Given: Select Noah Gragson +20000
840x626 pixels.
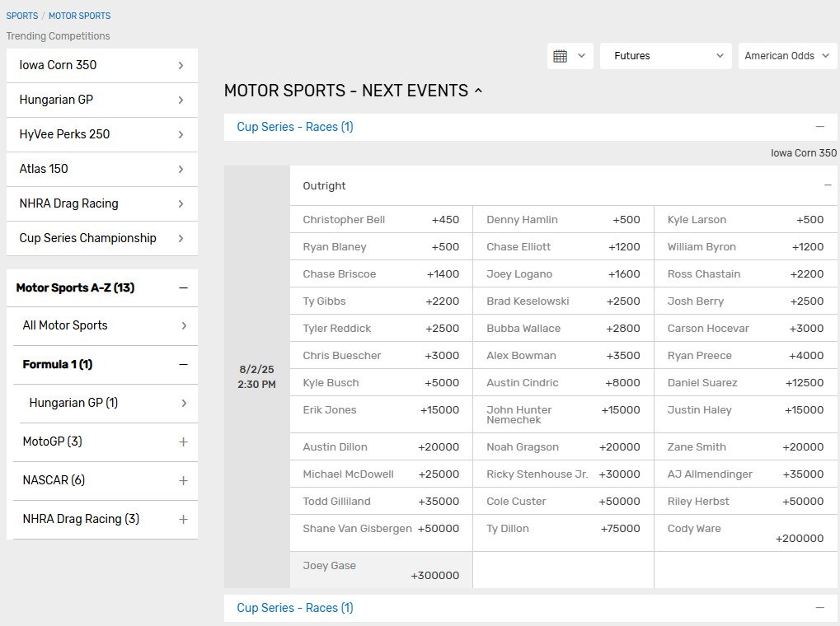Looking at the screenshot, I should click(563, 447).
